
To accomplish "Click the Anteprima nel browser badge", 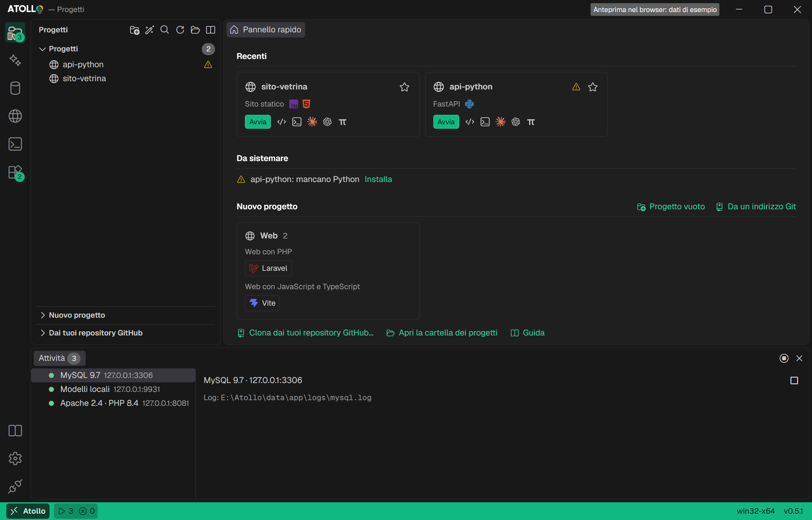I will 655,10.
